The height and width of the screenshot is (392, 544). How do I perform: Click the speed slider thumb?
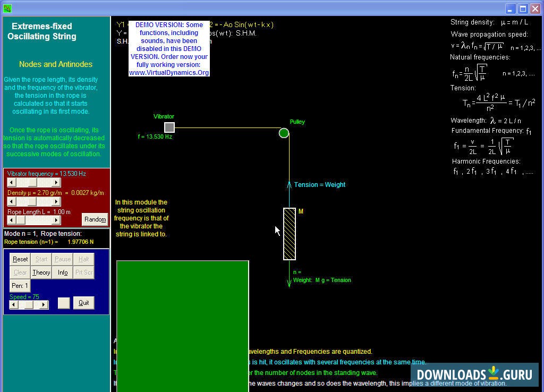(29, 304)
